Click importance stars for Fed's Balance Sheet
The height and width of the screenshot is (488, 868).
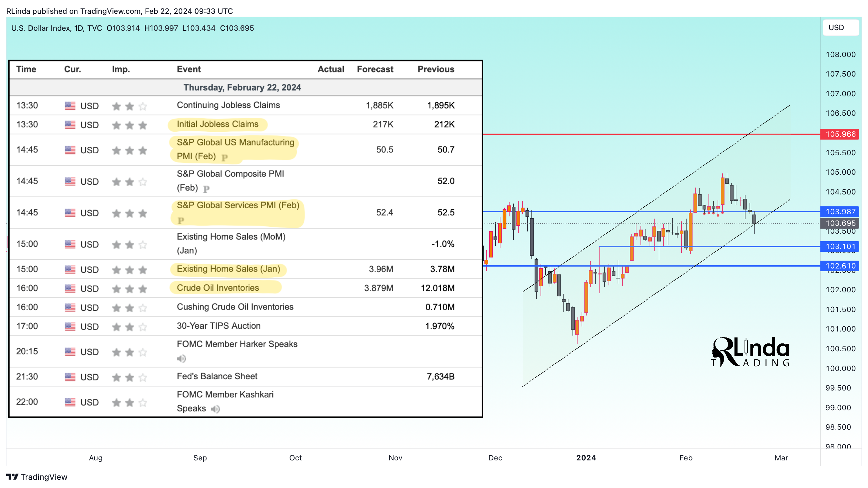[x=130, y=377]
